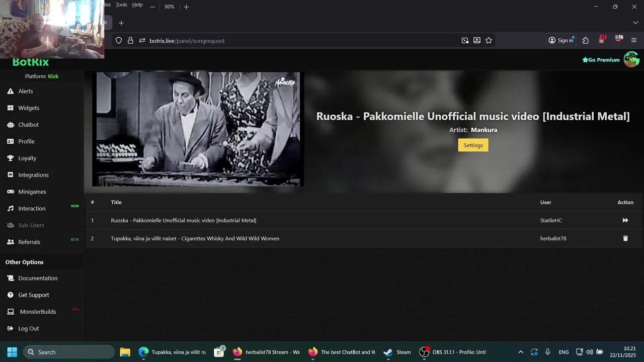
Task: Open the Windows Start menu
Action: (x=12, y=352)
